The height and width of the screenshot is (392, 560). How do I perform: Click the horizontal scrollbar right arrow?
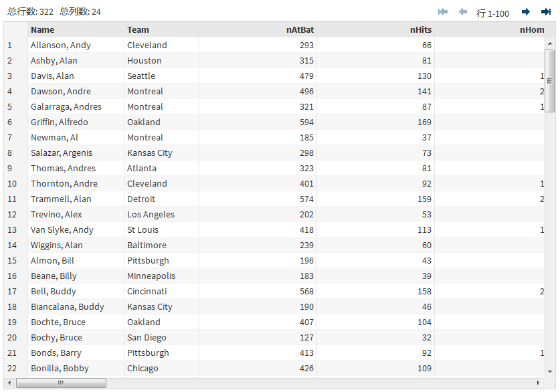539,383
